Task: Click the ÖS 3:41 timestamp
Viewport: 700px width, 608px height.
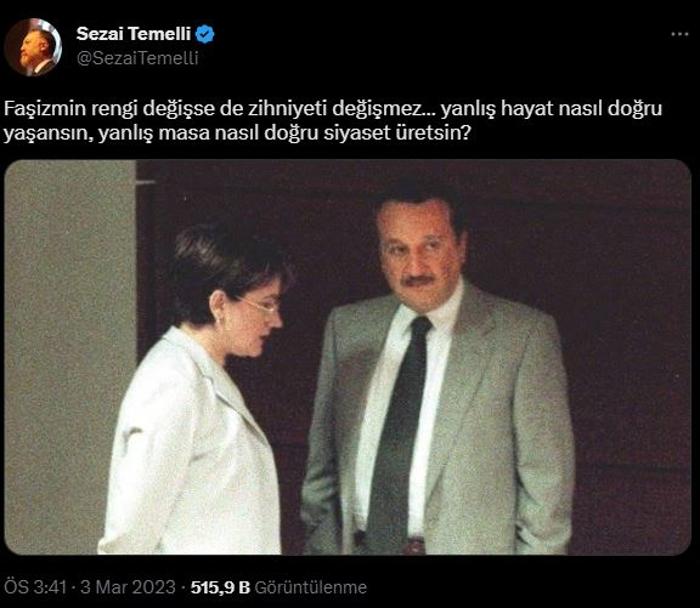Action: 36,587
